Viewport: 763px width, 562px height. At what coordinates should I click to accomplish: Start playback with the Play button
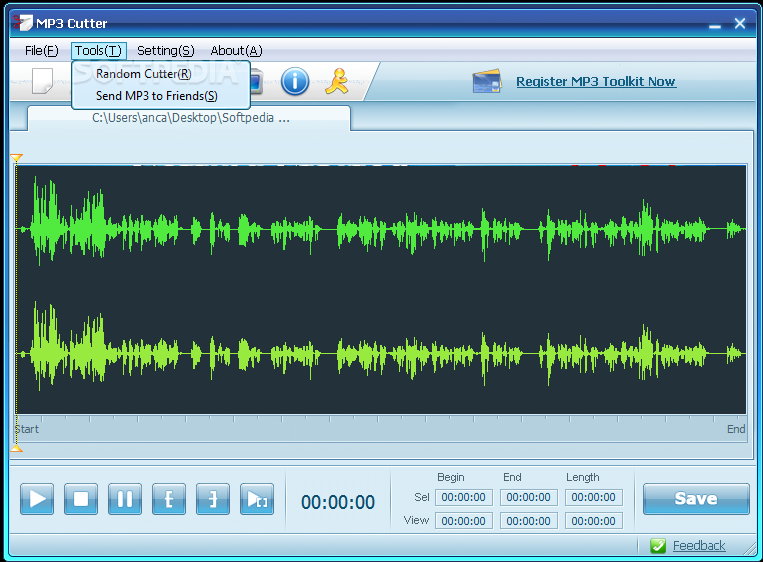(x=37, y=499)
